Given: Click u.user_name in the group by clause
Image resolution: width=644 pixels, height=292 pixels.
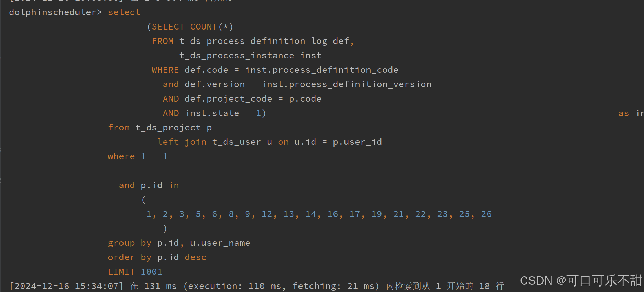Looking at the screenshot, I should [220, 243].
